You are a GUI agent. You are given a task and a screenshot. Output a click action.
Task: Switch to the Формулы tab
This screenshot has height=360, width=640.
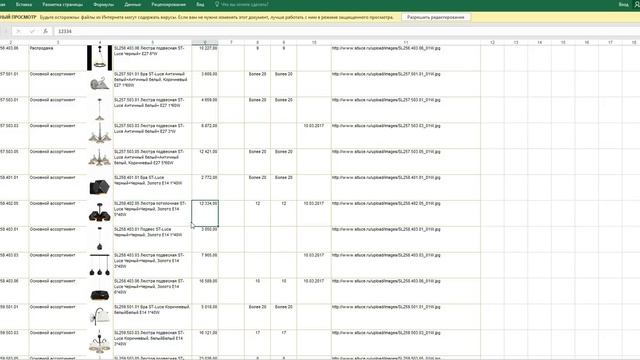pos(104,4)
